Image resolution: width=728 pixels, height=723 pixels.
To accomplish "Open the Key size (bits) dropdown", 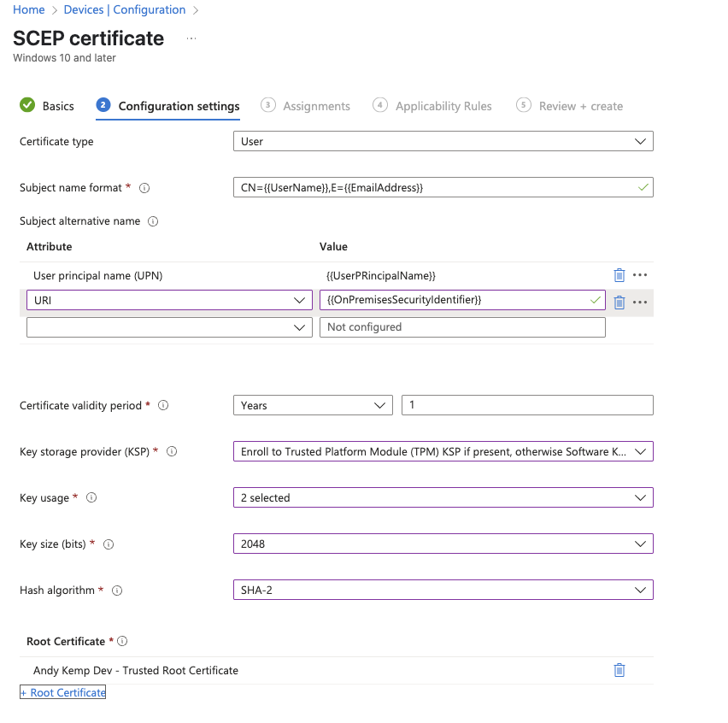I will [x=443, y=544].
